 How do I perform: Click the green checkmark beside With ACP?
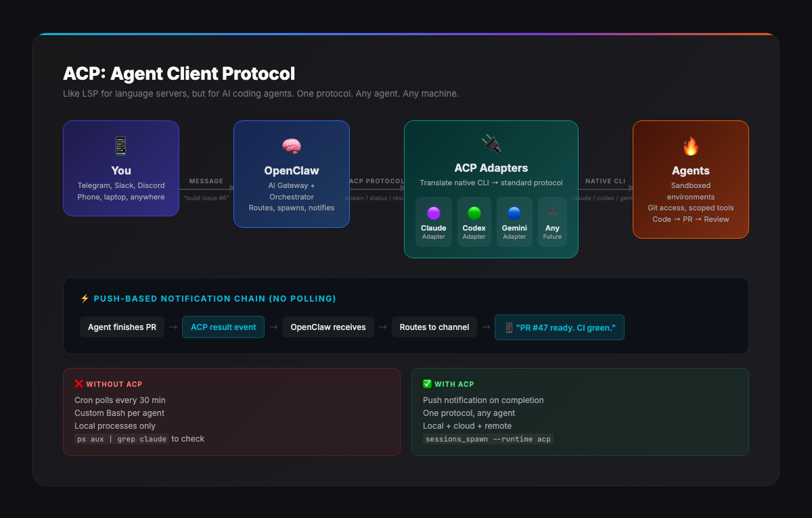click(x=427, y=384)
